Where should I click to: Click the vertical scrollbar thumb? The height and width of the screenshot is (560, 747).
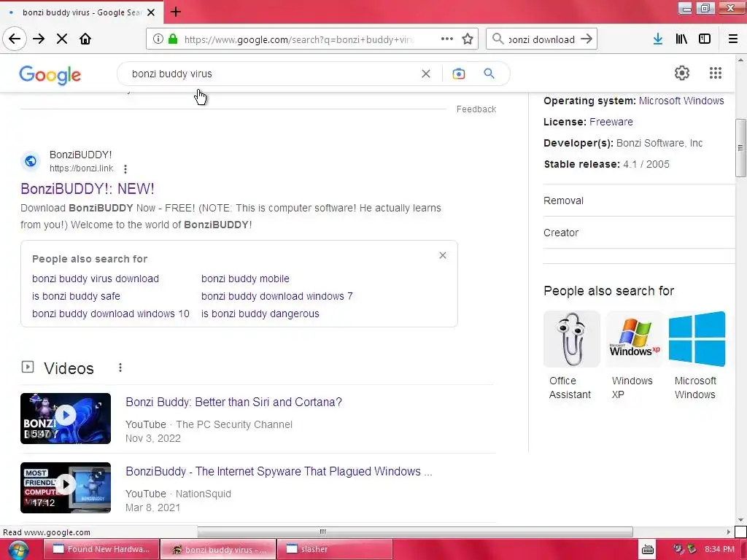(x=740, y=148)
